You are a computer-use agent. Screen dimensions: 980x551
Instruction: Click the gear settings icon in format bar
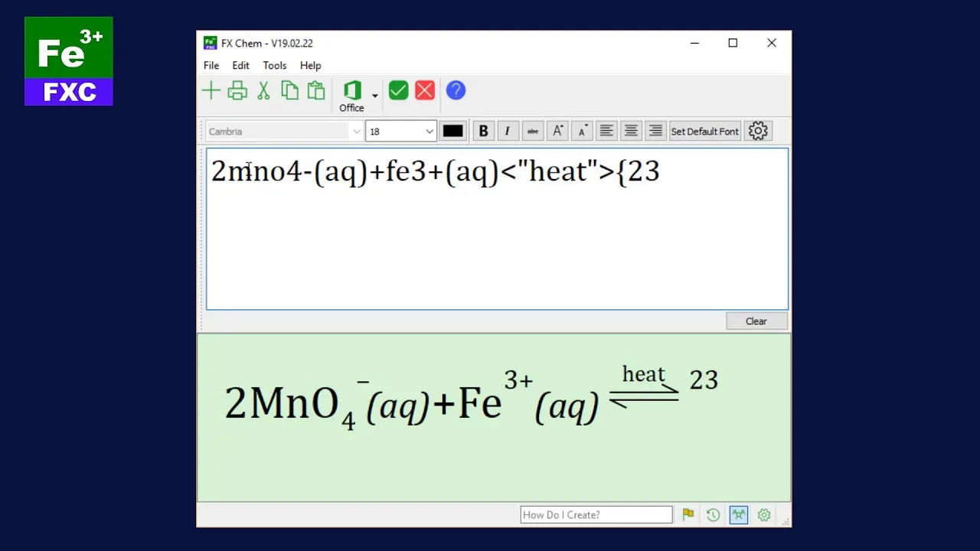click(758, 131)
